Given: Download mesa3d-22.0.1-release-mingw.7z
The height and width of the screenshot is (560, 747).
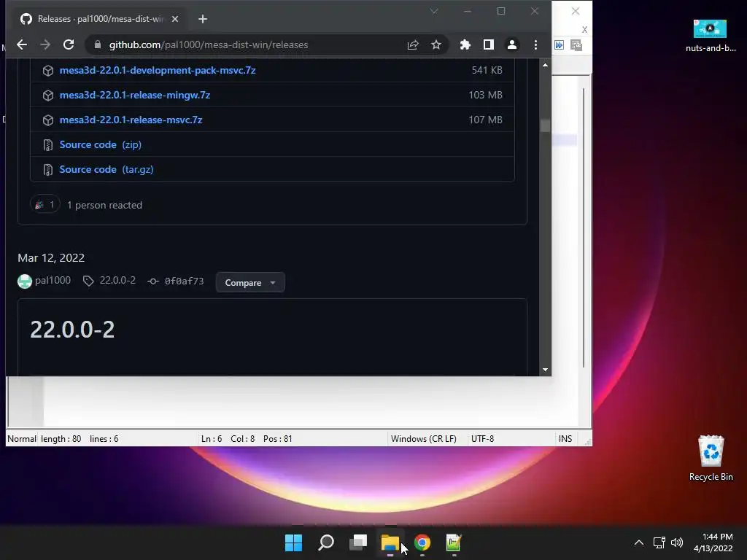Looking at the screenshot, I should [x=135, y=96].
